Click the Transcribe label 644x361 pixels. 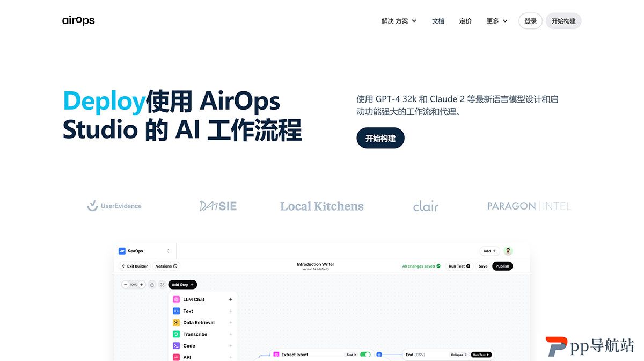coord(195,334)
